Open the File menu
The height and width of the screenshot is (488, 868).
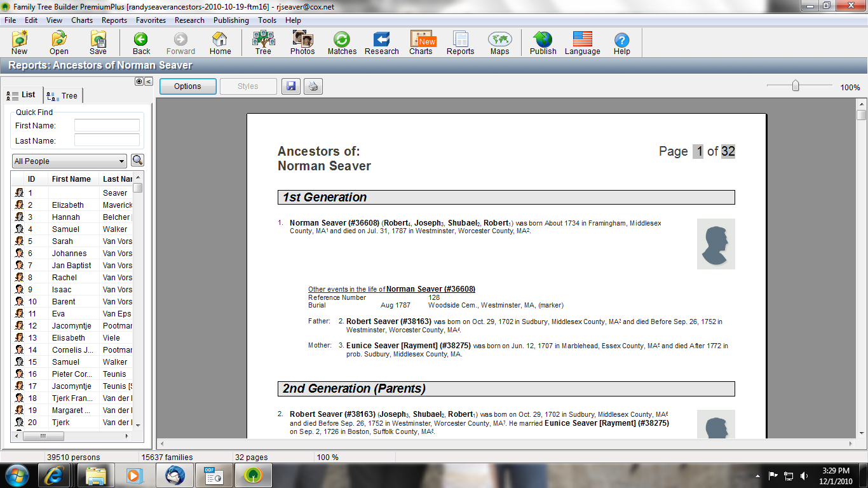[x=10, y=20]
